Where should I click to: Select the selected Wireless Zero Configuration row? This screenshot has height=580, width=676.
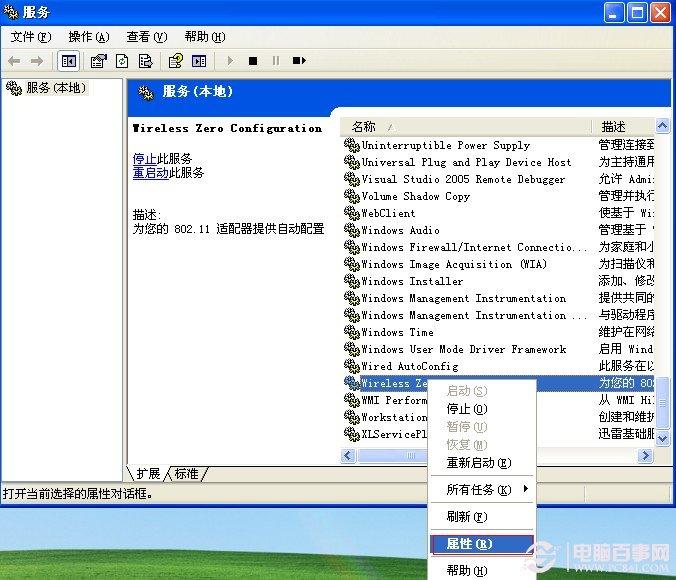[499, 383]
